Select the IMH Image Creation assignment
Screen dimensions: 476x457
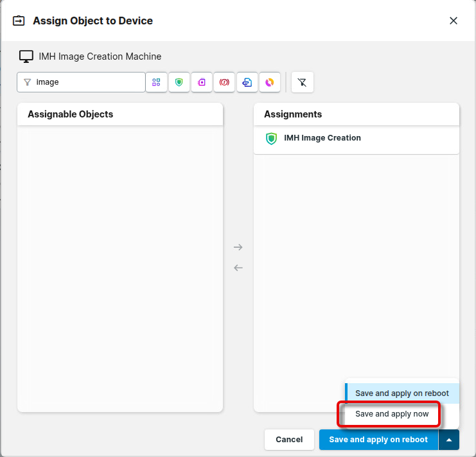(x=322, y=138)
